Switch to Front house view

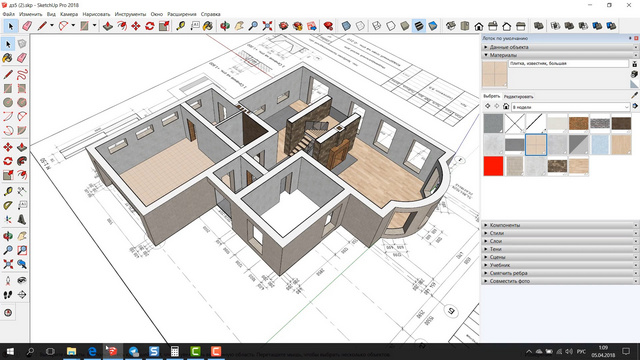coord(479,26)
